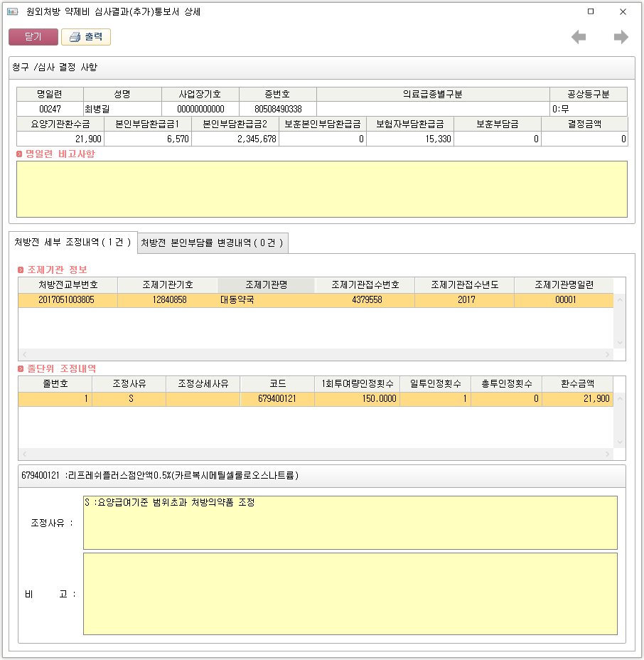Close the window with X
This screenshot has height=660, width=644.
click(x=623, y=12)
